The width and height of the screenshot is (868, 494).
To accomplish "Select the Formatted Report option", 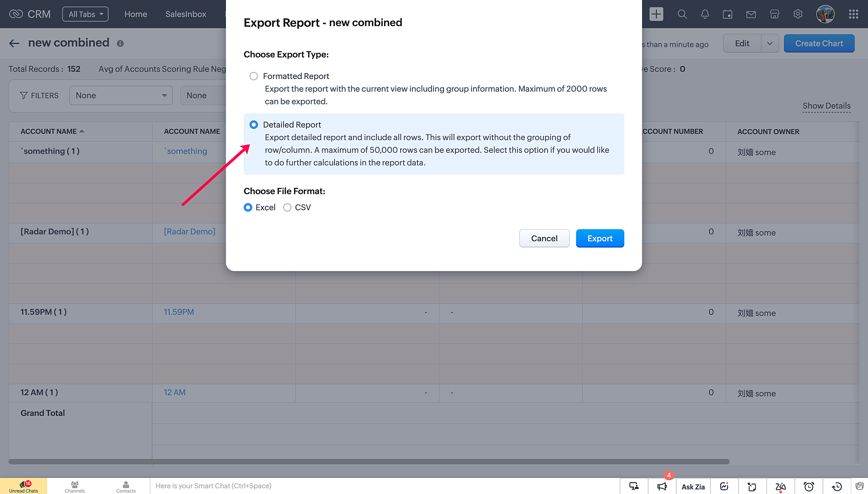I will pyautogui.click(x=254, y=76).
